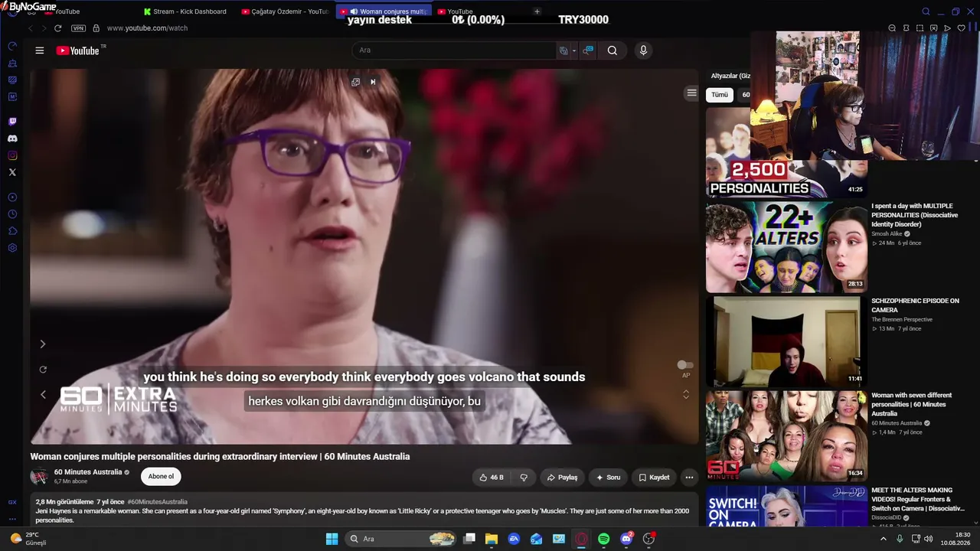Focus the YouTube search field labeled Ara

coord(455,51)
